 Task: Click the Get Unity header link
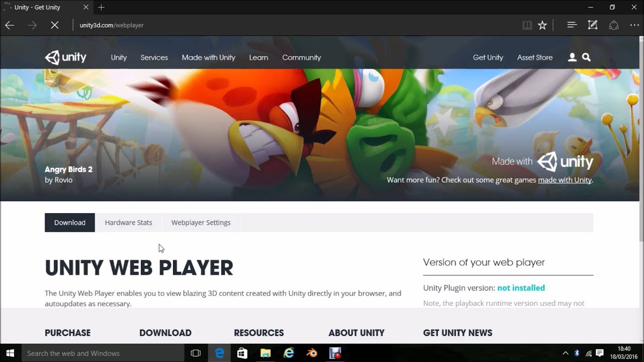click(x=488, y=57)
